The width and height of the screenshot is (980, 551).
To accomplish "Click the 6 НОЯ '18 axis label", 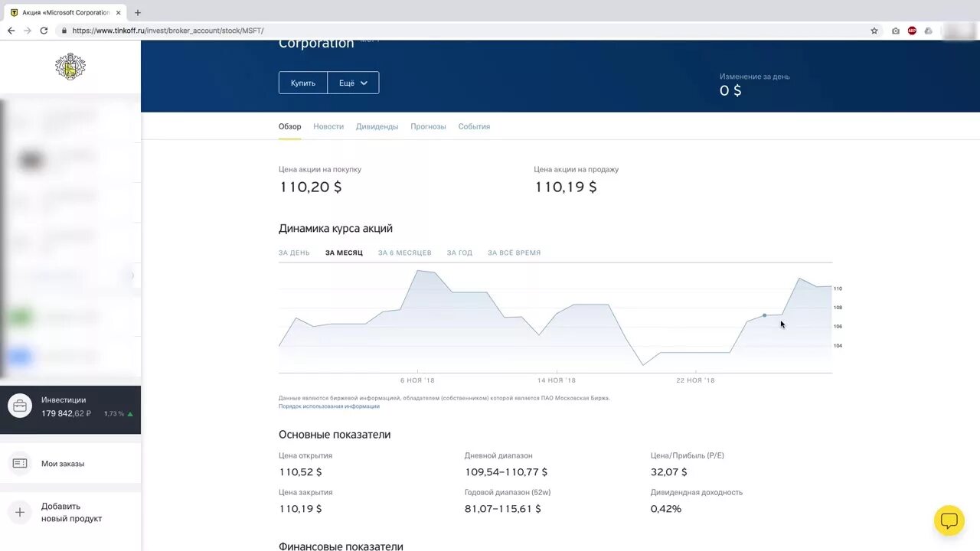I will click(x=417, y=380).
